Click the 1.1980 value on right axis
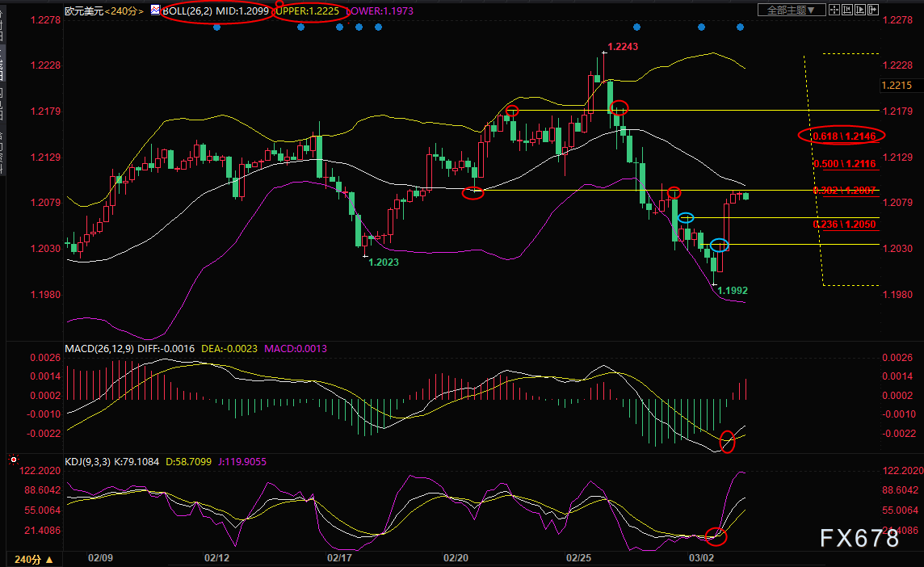 click(897, 294)
